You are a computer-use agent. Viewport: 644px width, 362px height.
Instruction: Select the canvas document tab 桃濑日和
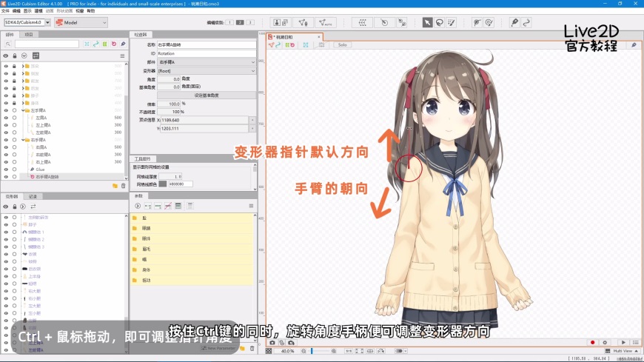click(x=294, y=37)
